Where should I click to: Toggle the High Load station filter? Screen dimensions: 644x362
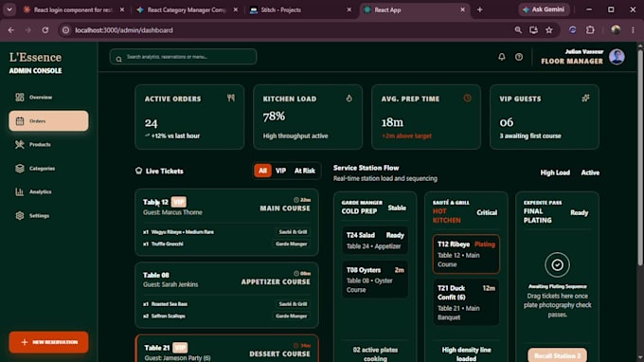[555, 172]
